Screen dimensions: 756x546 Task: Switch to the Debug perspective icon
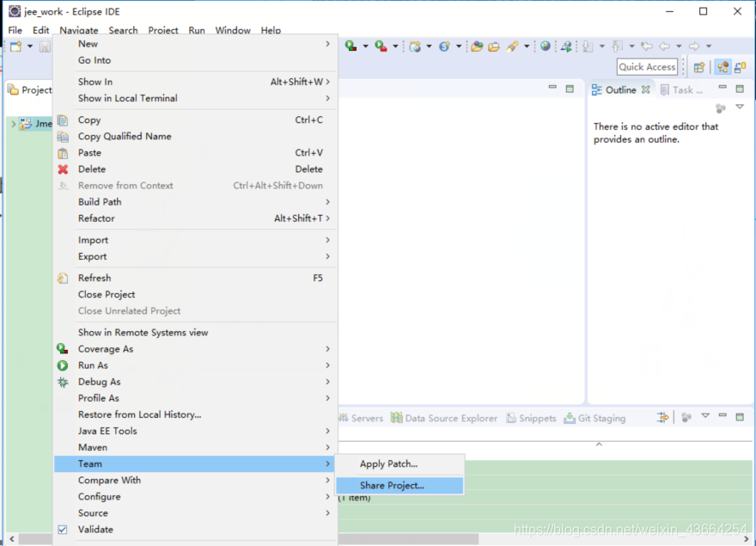pyautogui.click(x=740, y=67)
